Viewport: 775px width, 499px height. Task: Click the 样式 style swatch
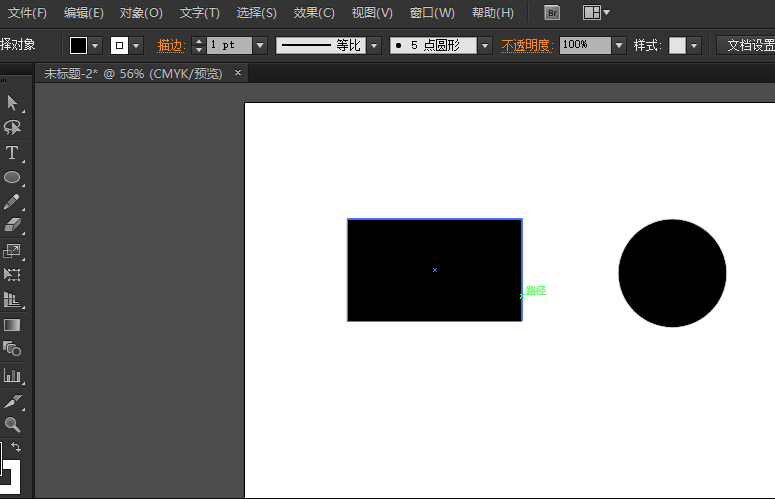[x=678, y=46]
